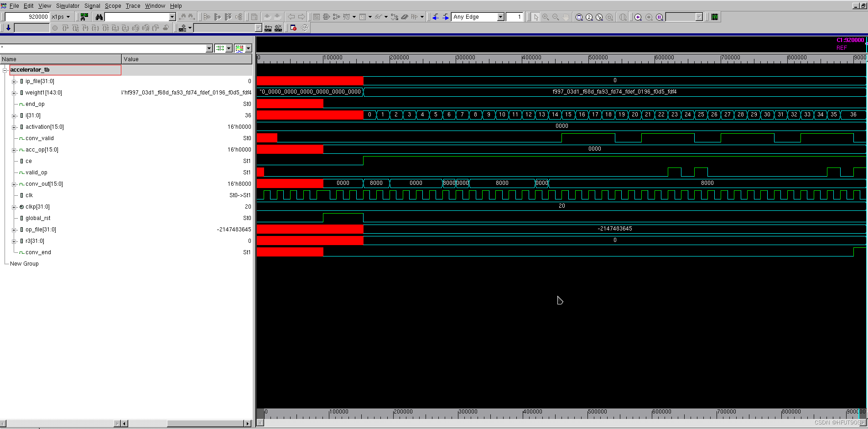Image resolution: width=868 pixels, height=429 pixels.
Task: Expand the i[31:0] signal
Action: click(x=14, y=115)
